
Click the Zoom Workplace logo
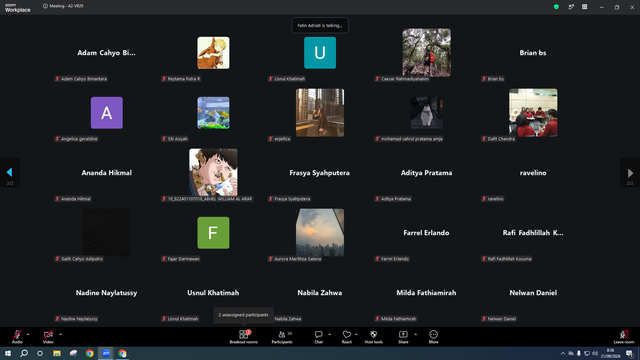pos(18,7)
